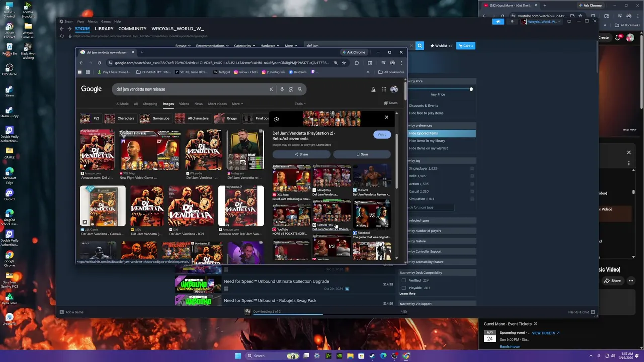644x362 pixels.
Task: Open the UrbanVPN desktop icon
Action: [x=9, y=320]
